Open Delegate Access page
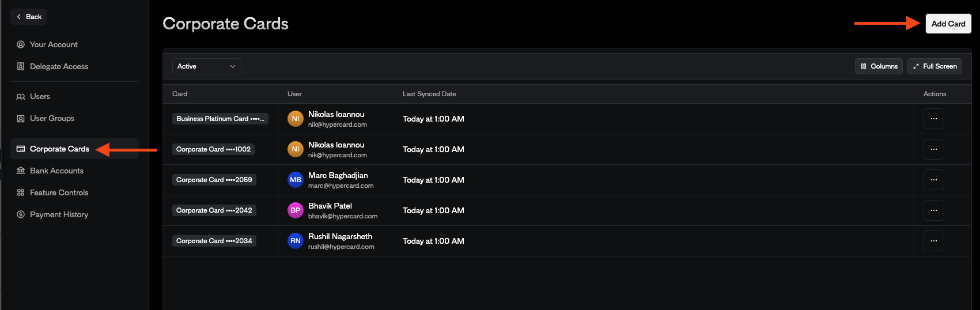The width and height of the screenshot is (980, 310). pyautogui.click(x=58, y=66)
